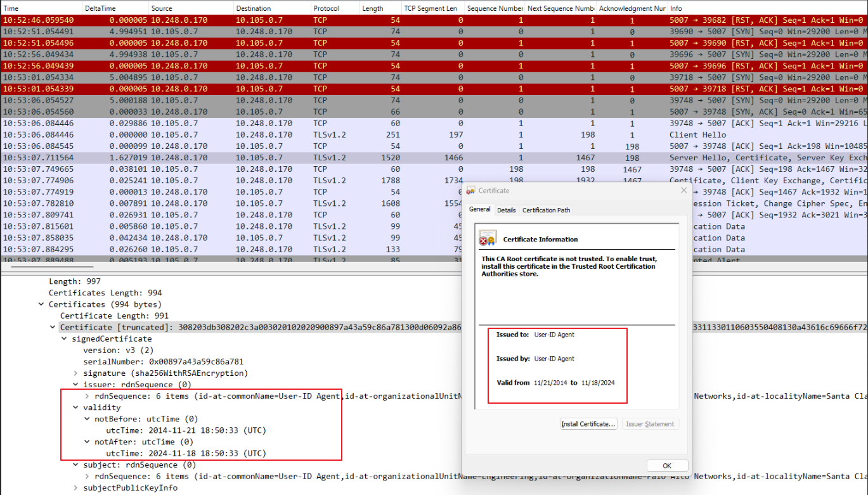Screen dimensions: 868x495
Task: Click the untrusted certificate warning icon
Action: [x=487, y=239]
